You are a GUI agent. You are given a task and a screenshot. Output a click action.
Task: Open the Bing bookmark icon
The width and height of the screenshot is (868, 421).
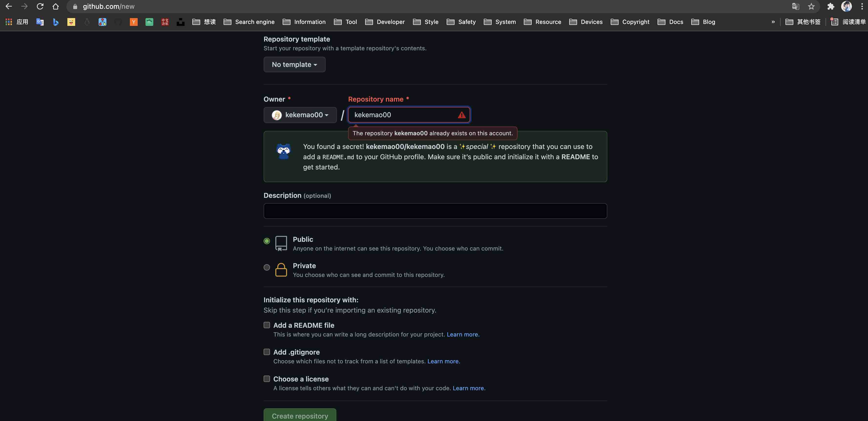click(56, 21)
